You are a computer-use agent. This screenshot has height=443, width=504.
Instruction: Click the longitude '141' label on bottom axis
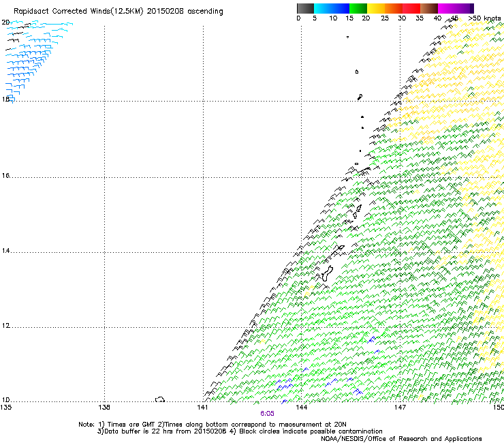tap(202, 408)
